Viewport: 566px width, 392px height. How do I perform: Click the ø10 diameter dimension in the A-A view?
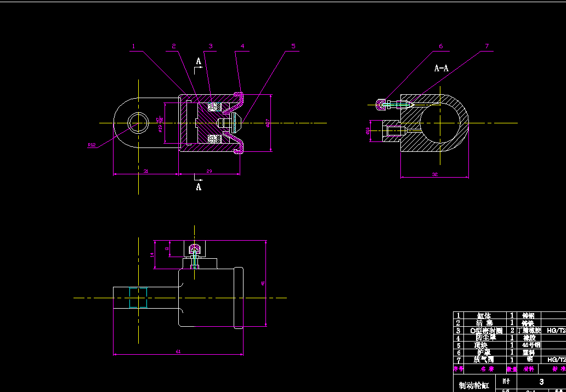pyautogui.click(x=368, y=130)
